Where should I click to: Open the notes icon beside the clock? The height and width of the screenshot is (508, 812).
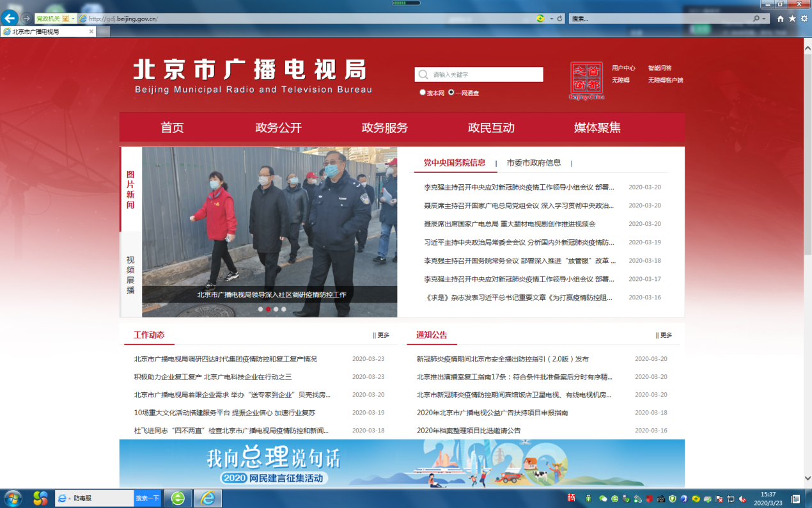[795, 498]
